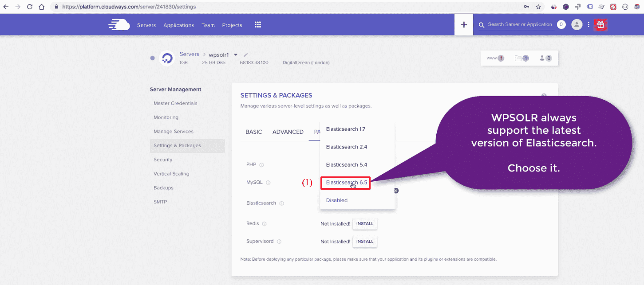Open the www applications counter

click(495, 58)
